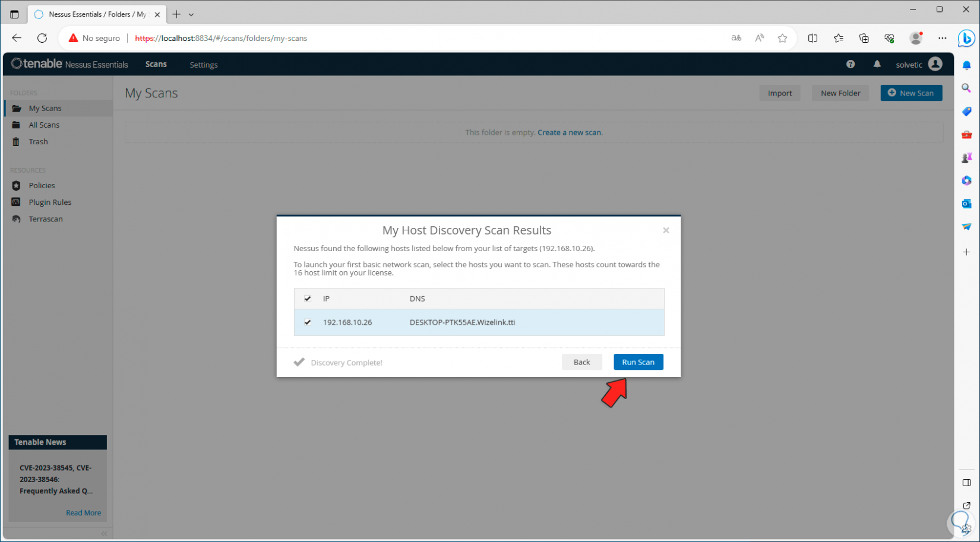Open the tab actions menu icon
Viewport: 980px width, 542px height.
point(14,14)
